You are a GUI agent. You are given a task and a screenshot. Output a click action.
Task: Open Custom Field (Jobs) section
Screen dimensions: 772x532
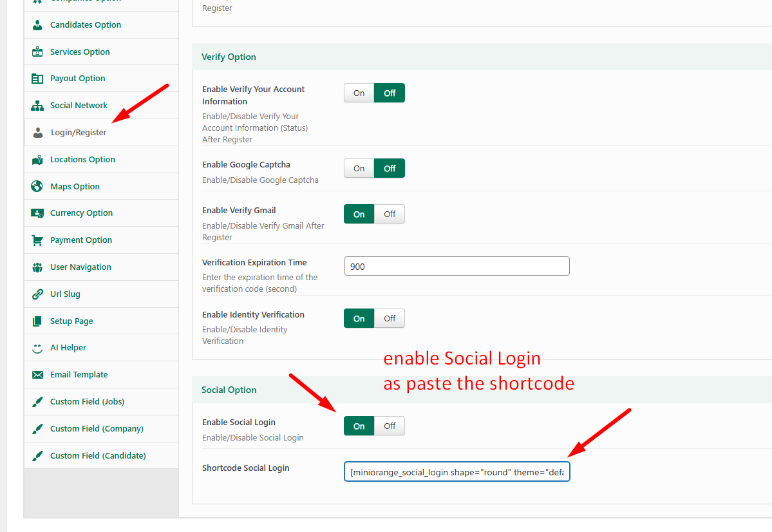87,402
